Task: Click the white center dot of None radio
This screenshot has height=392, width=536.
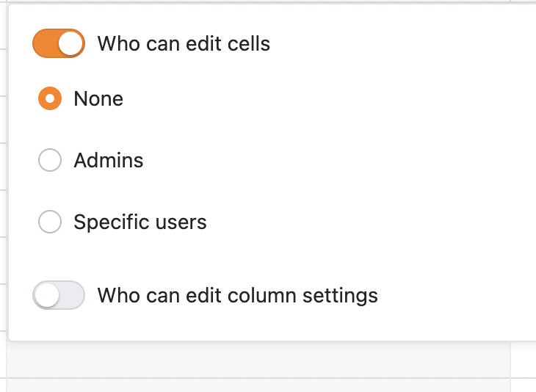Action: coord(50,98)
